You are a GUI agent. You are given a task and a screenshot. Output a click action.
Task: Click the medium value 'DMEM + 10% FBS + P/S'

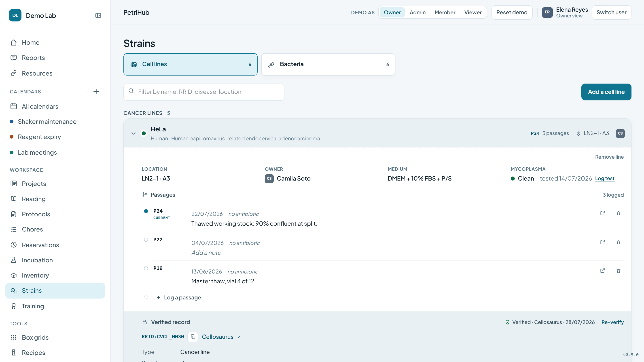[x=419, y=178]
